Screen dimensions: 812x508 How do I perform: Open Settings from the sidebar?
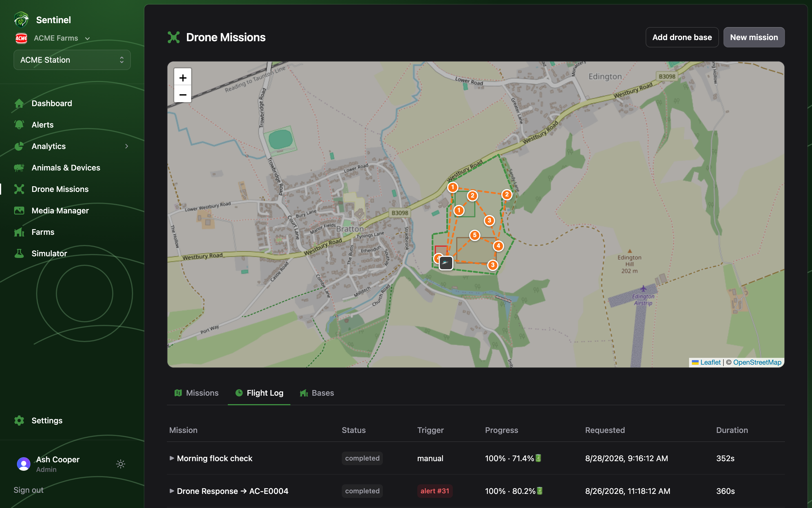tap(47, 421)
